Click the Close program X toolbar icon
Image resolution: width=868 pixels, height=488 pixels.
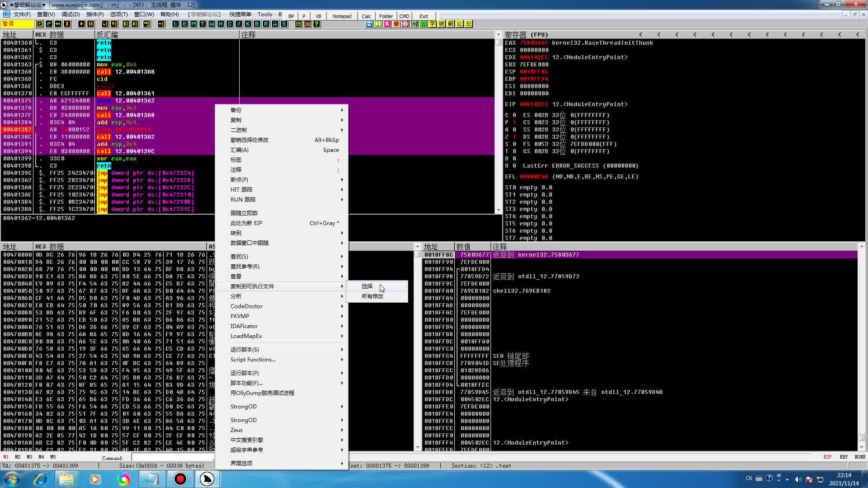pos(67,24)
